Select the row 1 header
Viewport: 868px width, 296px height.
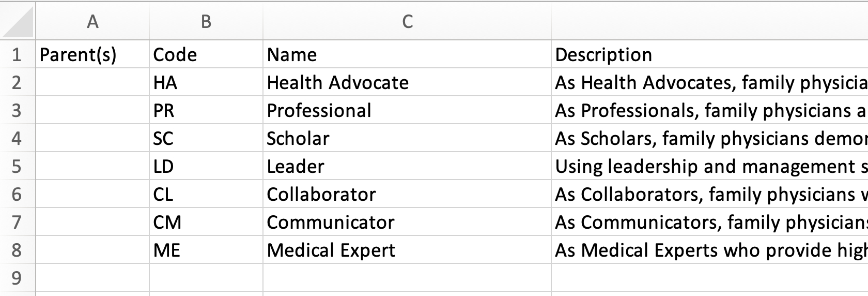click(x=17, y=54)
